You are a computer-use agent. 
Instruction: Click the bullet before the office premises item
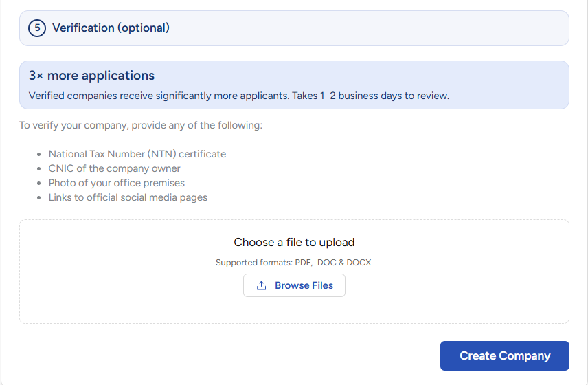pos(38,184)
